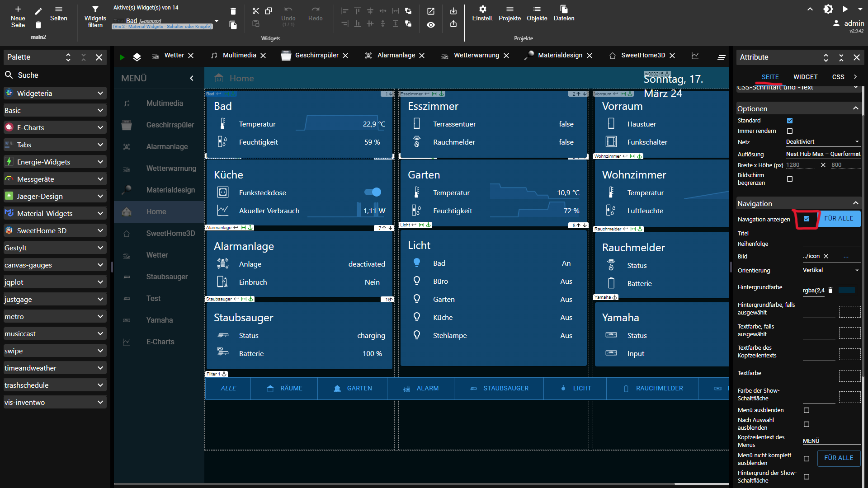Click the Neue Seite plus icon
The width and height of the screenshot is (868, 488).
click(x=18, y=9)
